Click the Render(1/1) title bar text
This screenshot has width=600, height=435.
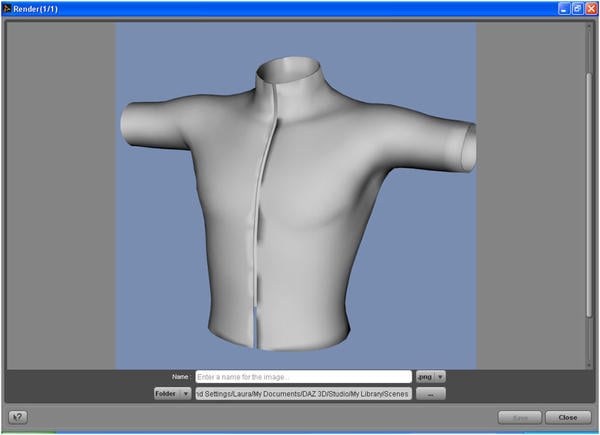tap(36, 9)
